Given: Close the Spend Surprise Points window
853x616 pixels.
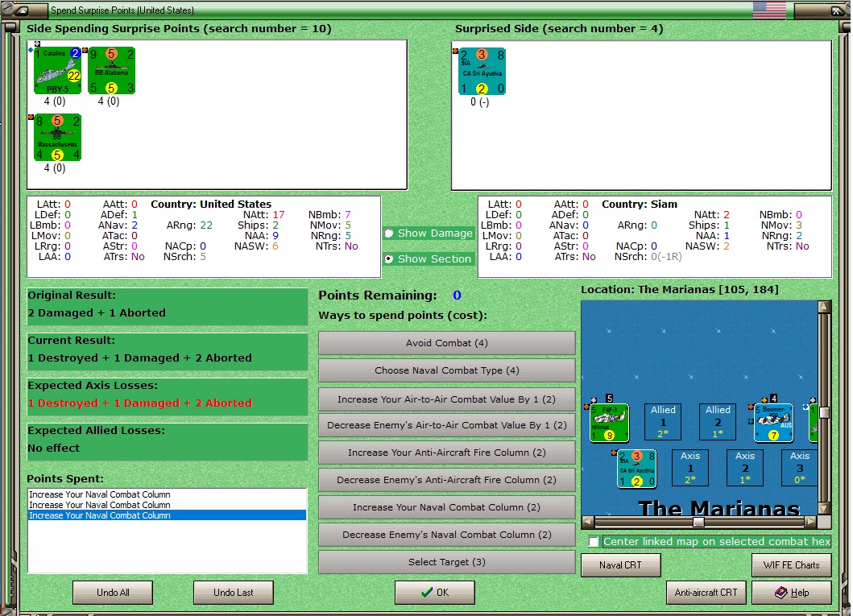Looking at the screenshot, I should pyautogui.click(x=836, y=10).
